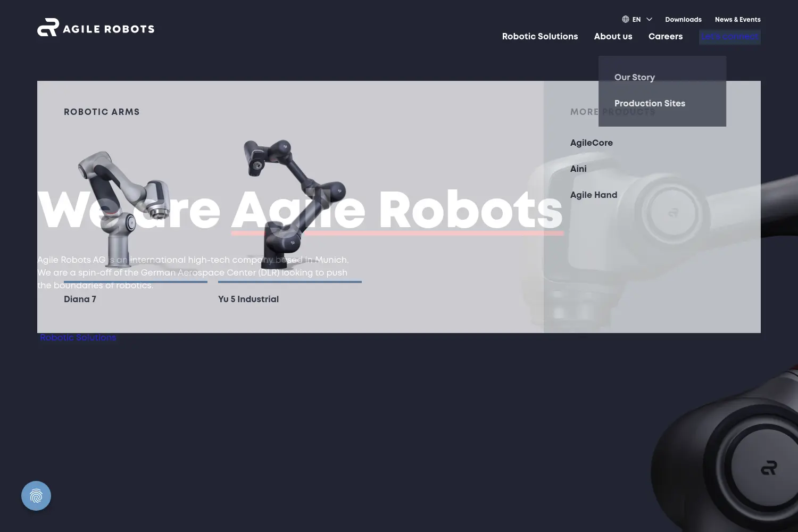Screen dimensions: 798x532
Task: Open the Downloads link
Action: 683,20
